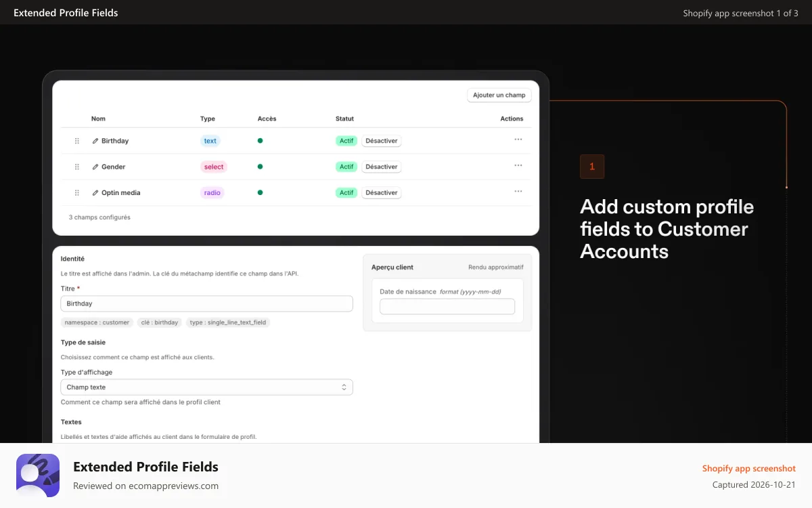Click the namespace : customer tag
Screen dimensions: 812x508
(97, 322)
